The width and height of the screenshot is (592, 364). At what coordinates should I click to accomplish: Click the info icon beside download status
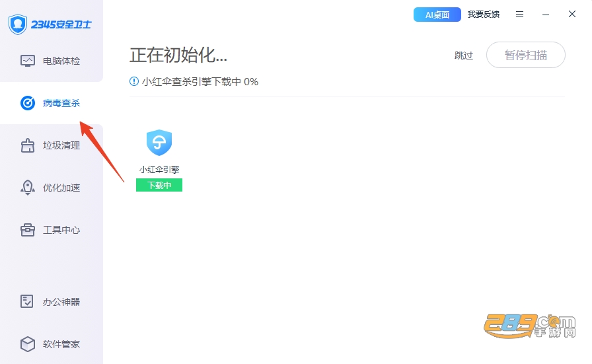(134, 81)
